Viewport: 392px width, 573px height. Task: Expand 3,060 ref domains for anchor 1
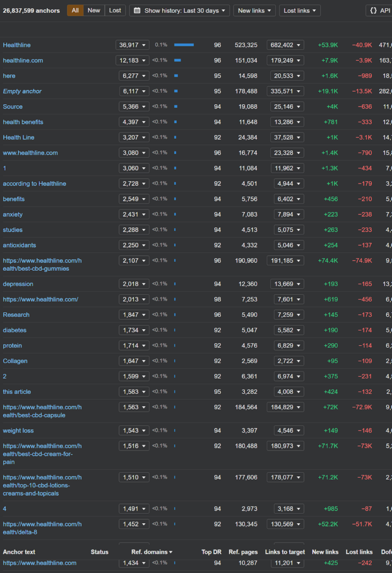134,168
